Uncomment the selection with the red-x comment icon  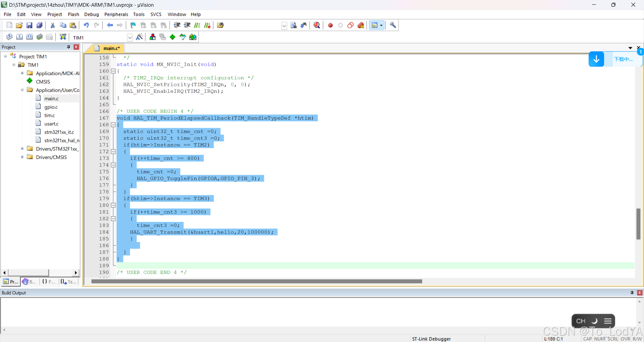coord(207,25)
